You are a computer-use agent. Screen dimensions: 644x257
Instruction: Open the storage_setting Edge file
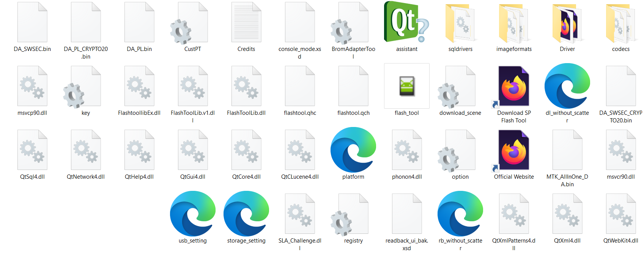pyautogui.click(x=246, y=214)
